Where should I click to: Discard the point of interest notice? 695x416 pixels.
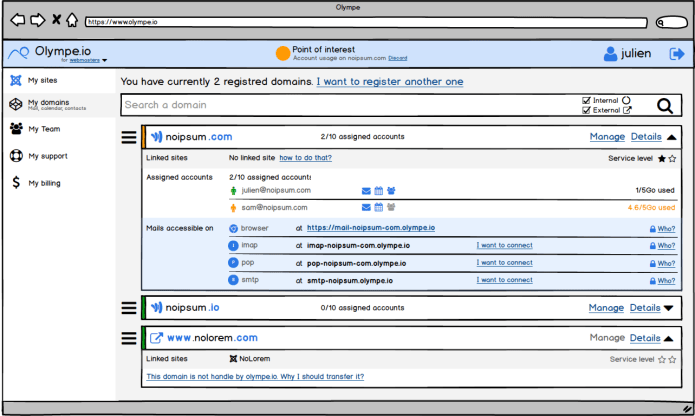[x=398, y=58]
